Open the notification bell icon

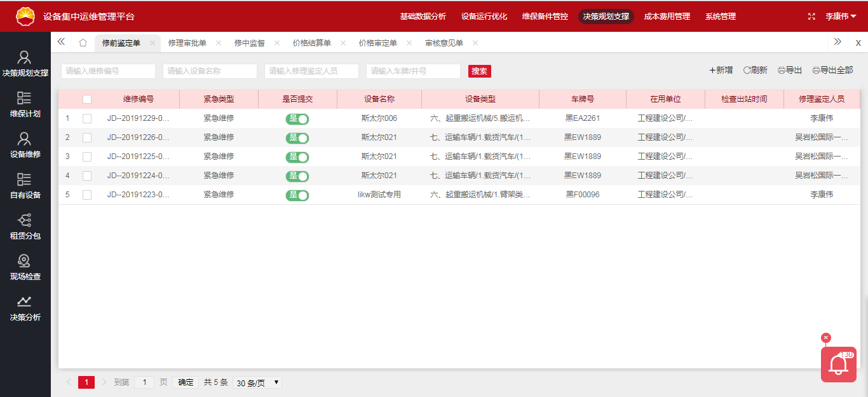[x=838, y=365]
